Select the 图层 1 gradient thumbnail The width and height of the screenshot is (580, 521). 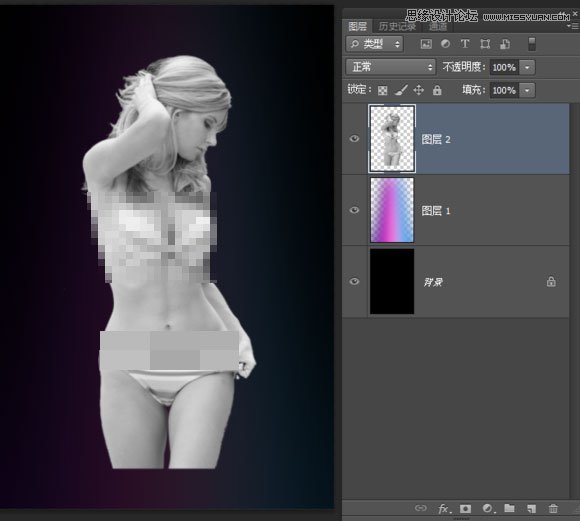pos(392,210)
